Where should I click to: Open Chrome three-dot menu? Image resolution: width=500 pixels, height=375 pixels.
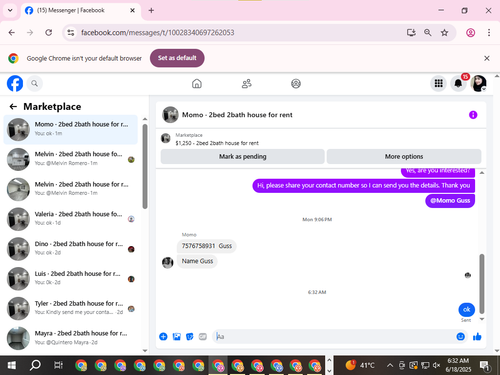489,33
